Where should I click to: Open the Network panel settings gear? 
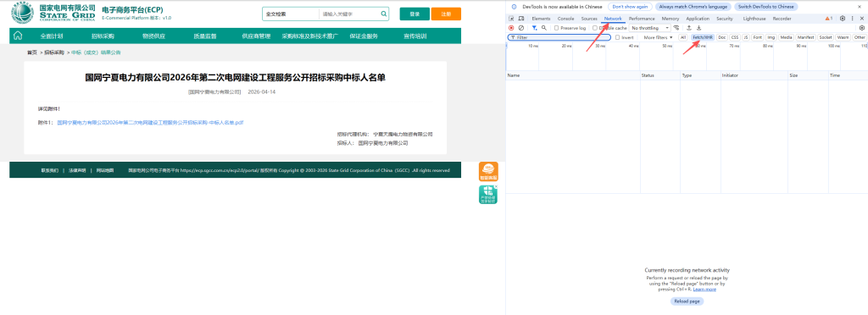[x=861, y=28]
